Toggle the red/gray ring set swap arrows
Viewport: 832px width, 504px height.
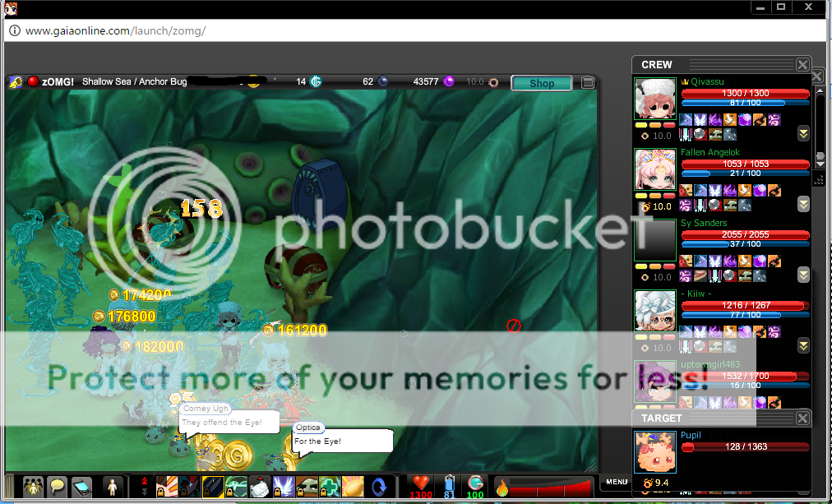click(x=146, y=486)
